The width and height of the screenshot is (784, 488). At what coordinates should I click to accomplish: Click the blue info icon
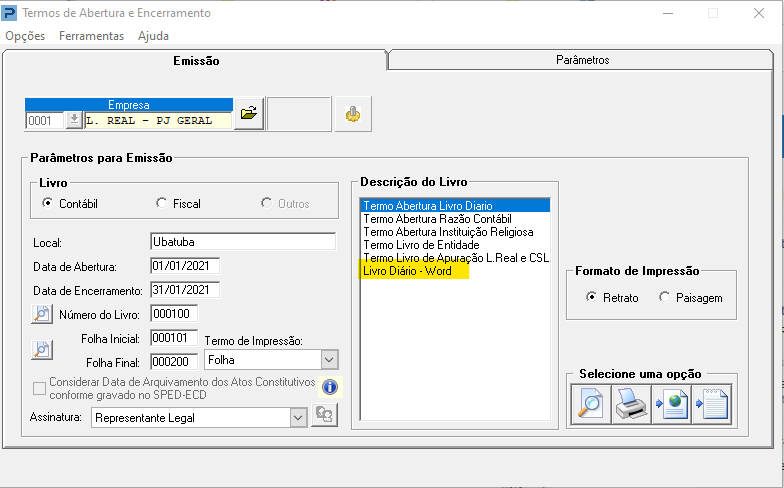pos(330,387)
